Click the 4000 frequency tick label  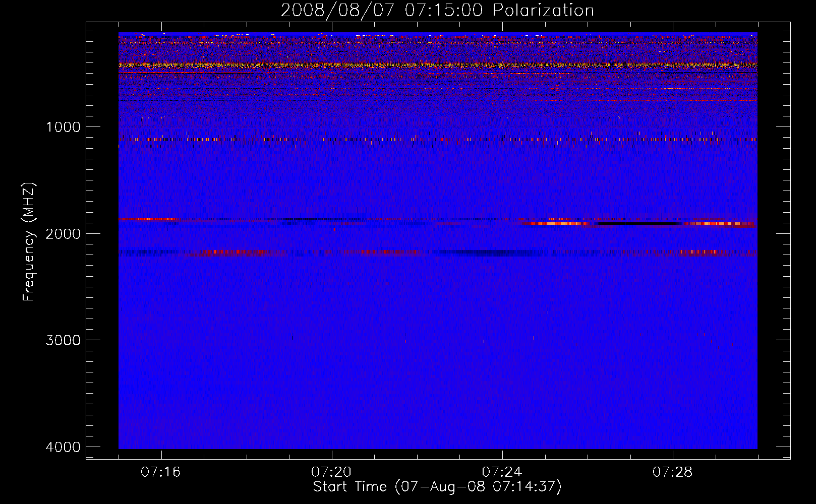pos(63,447)
